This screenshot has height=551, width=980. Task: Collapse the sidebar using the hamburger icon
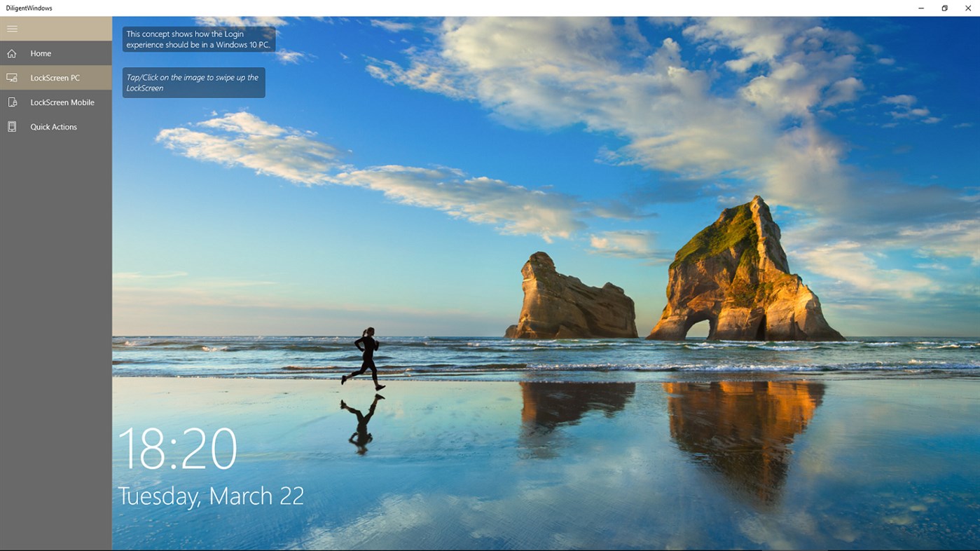tap(12, 29)
